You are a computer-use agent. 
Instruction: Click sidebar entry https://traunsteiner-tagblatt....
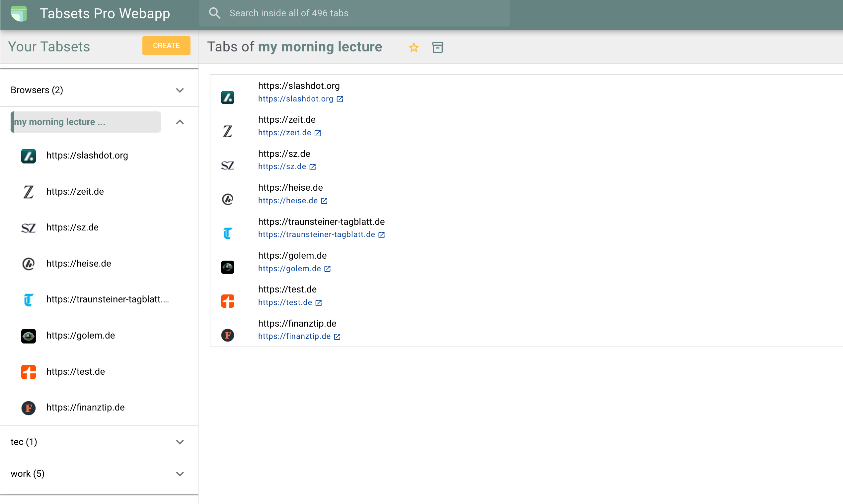pyautogui.click(x=108, y=299)
